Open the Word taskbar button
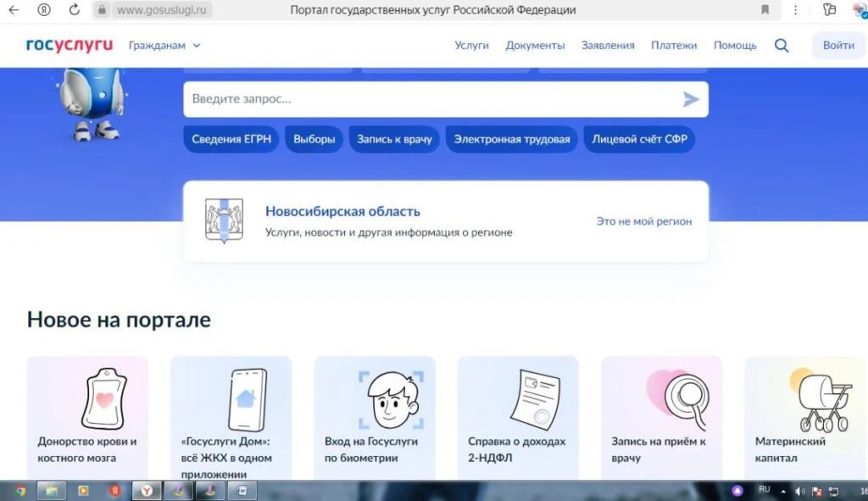Image resolution: width=868 pixels, height=501 pixels. 242,491
